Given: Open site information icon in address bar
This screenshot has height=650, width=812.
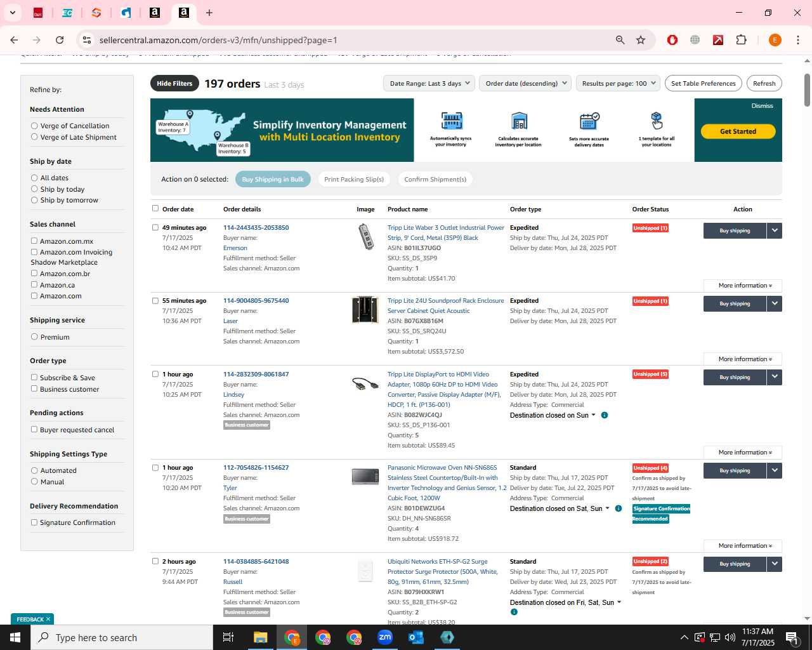Looking at the screenshot, I should point(87,40).
